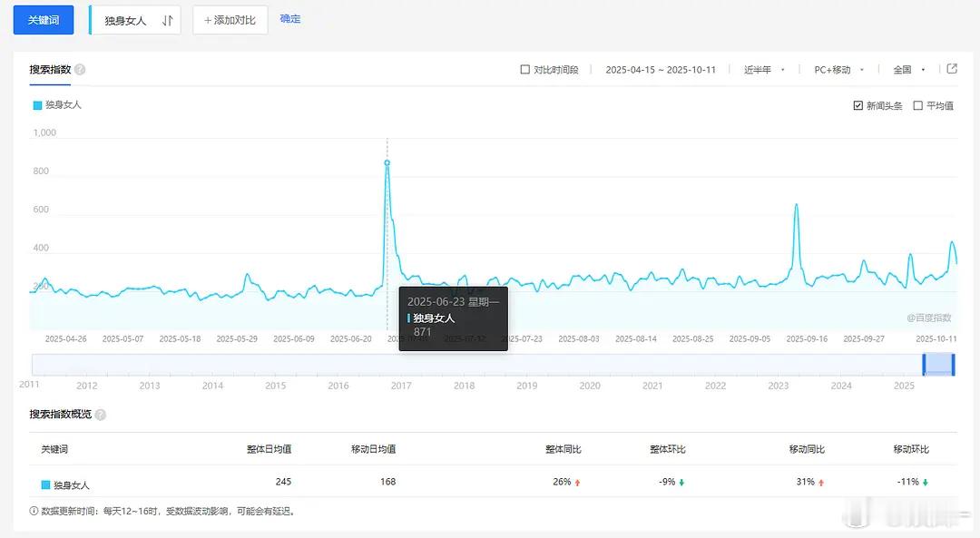Click the 确定 link

(290, 19)
